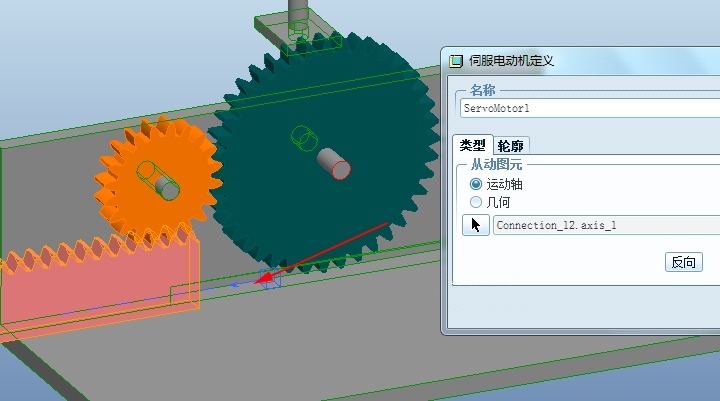Select the 几何 radio button
Viewport: 720px width, 401px height.
pos(476,202)
